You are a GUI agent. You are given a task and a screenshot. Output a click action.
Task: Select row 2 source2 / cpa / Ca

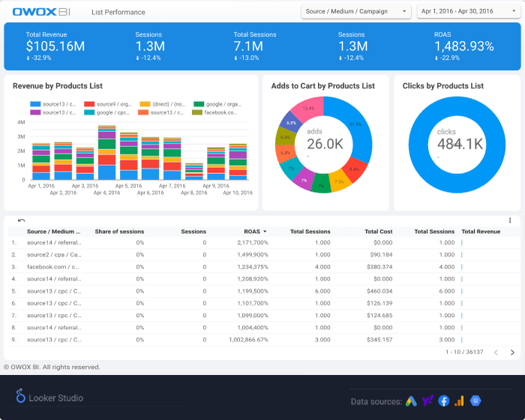click(x=264, y=254)
